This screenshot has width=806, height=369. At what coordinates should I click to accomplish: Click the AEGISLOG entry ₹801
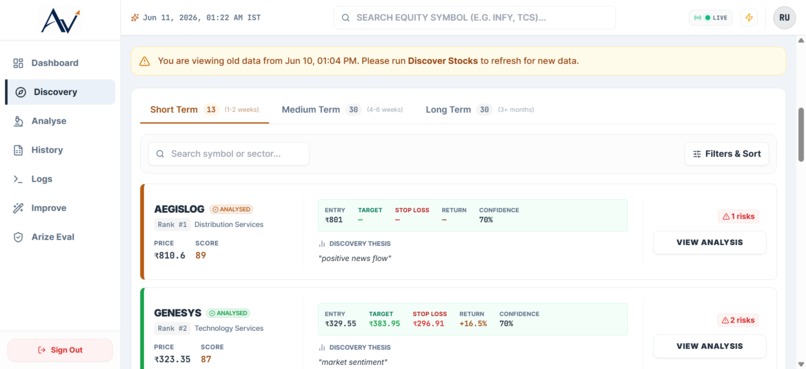click(334, 220)
